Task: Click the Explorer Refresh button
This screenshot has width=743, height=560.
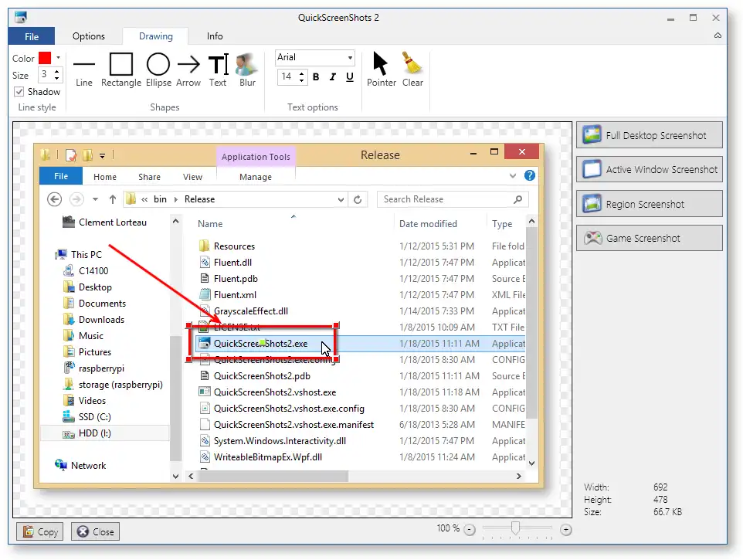Action: click(358, 199)
